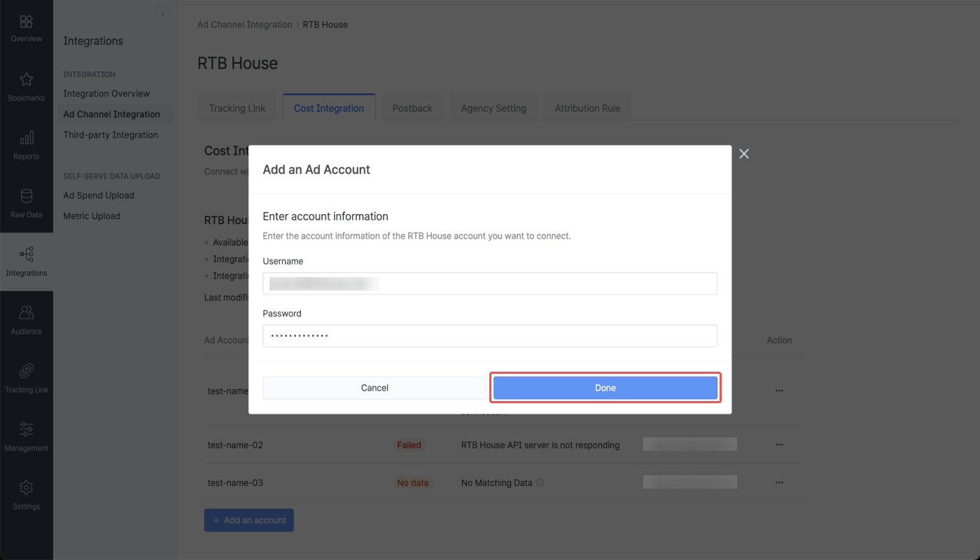The width and height of the screenshot is (980, 560).
Task: Select the Cost Integration tab
Action: click(x=329, y=108)
